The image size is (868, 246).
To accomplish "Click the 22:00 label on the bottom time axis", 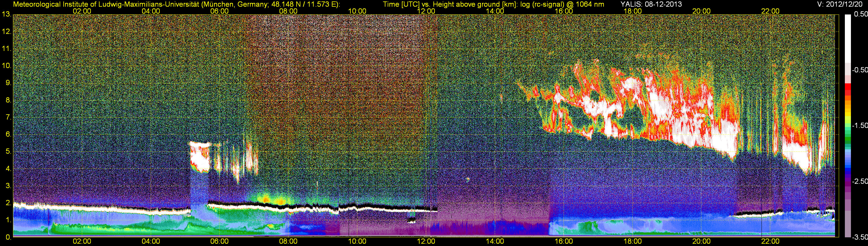I will click(x=770, y=242).
